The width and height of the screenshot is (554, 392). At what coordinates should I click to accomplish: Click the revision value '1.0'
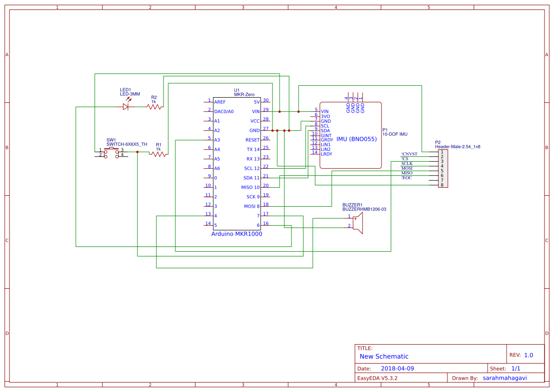(x=528, y=356)
